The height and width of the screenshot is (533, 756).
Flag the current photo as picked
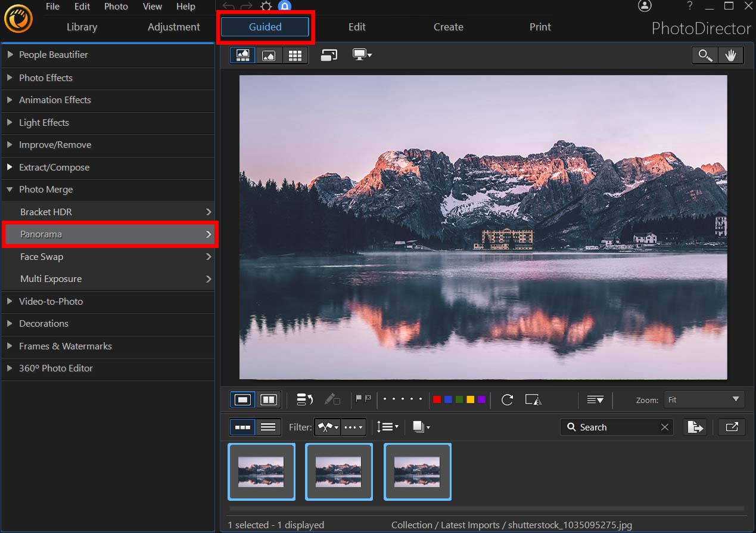(x=360, y=399)
